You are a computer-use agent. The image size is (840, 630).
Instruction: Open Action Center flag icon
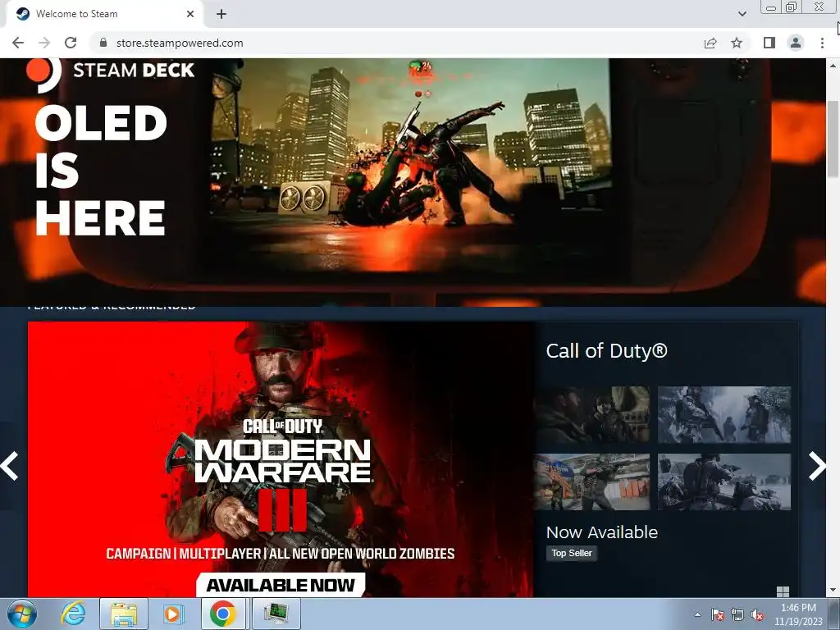click(717, 614)
